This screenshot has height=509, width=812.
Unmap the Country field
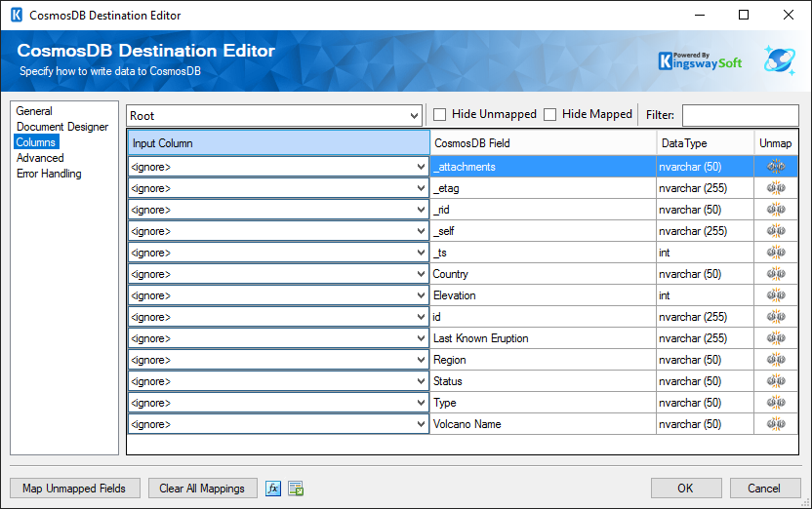776,274
